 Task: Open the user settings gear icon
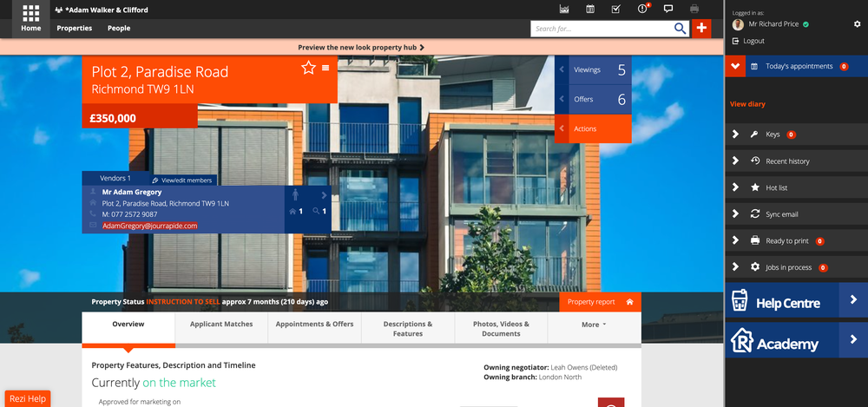[857, 23]
